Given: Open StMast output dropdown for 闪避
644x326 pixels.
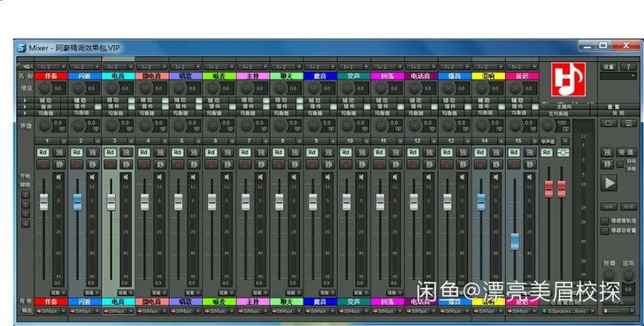Looking at the screenshot, I should coord(85,311).
